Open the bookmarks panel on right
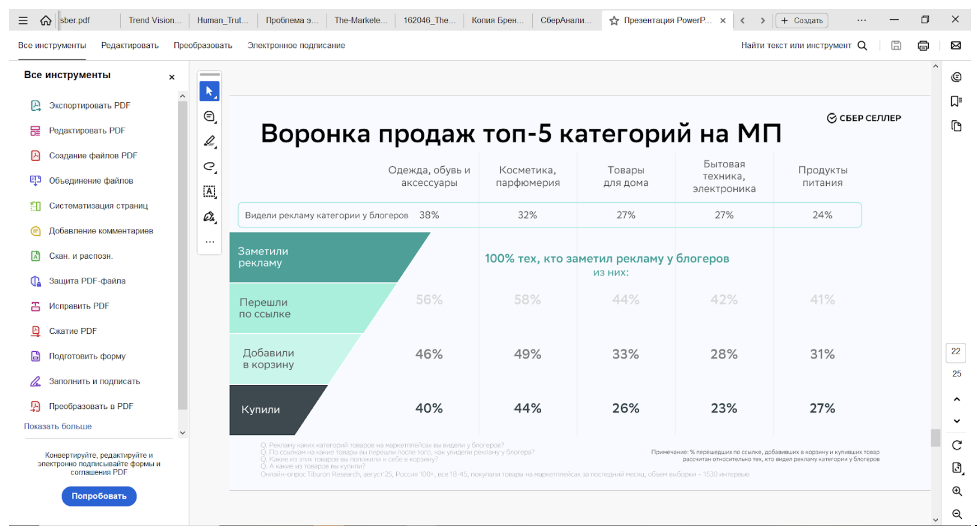980x526 pixels. coord(956,101)
